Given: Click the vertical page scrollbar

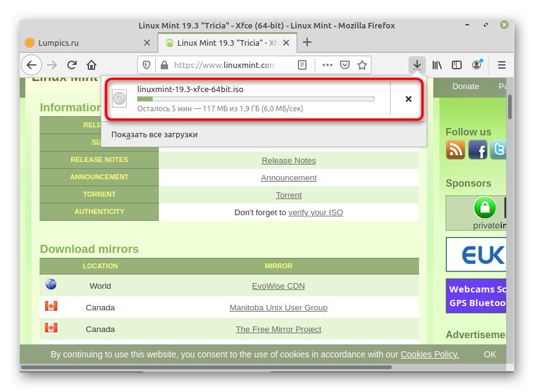Looking at the screenshot, I should click(x=509, y=107).
